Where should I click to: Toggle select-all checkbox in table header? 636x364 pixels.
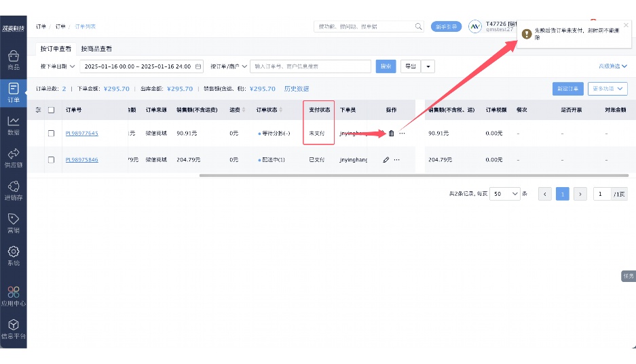coord(51,110)
